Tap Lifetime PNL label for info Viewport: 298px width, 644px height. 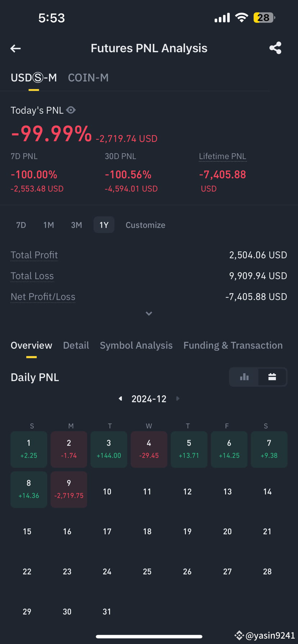(222, 156)
